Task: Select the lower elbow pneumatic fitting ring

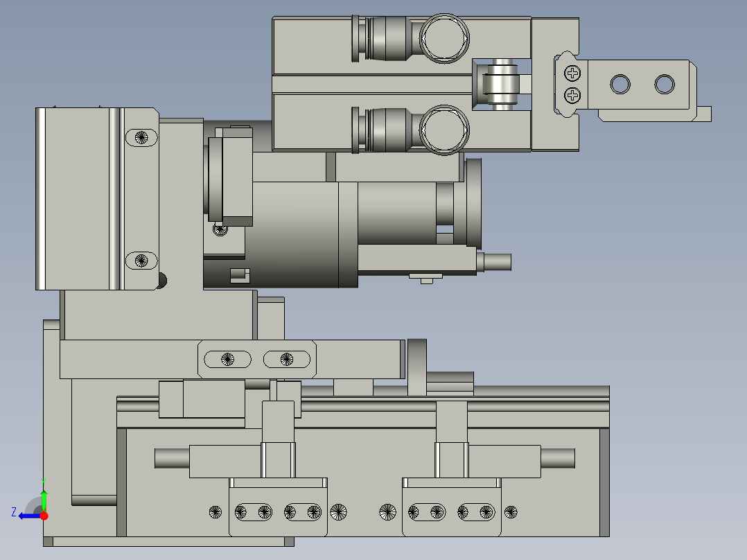Action: (444, 130)
